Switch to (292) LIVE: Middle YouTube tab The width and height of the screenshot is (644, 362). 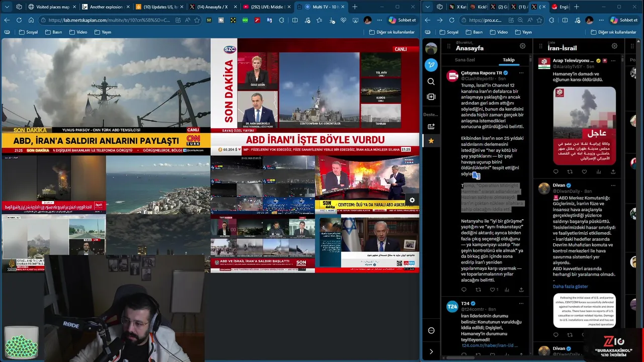pos(266,7)
